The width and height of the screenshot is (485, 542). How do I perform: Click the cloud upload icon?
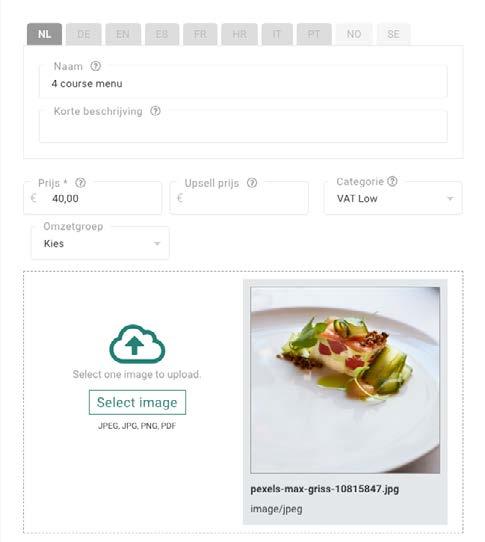point(137,344)
